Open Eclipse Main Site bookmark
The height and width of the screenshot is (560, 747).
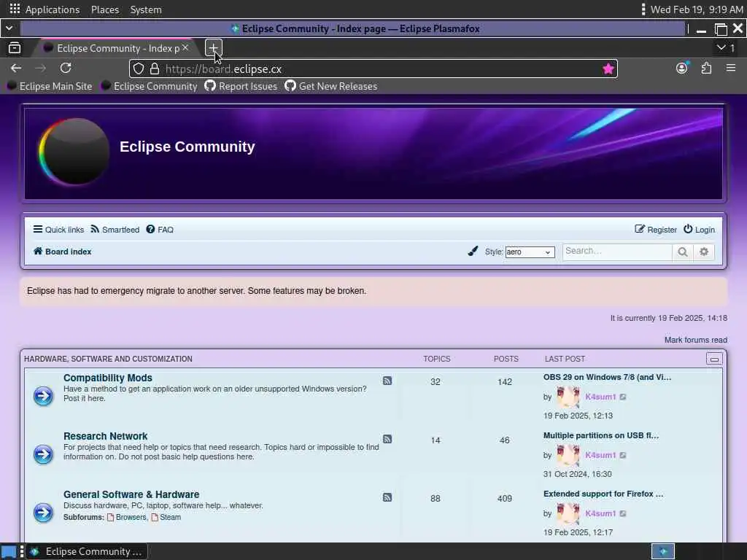tap(50, 86)
